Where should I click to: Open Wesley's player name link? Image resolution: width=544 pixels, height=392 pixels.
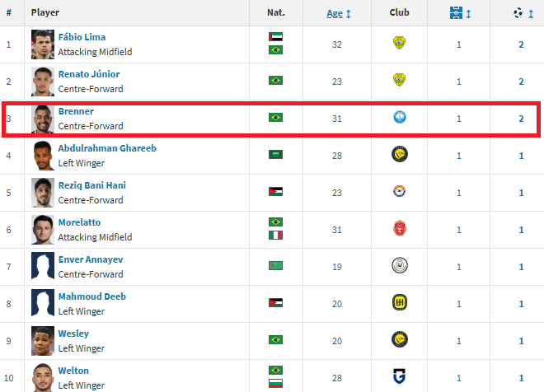(73, 334)
